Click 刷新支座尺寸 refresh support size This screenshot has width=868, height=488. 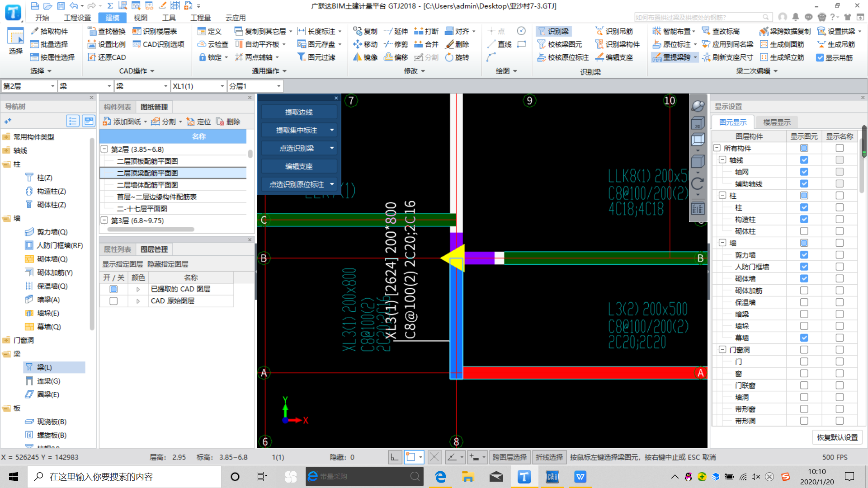pyautogui.click(x=728, y=57)
